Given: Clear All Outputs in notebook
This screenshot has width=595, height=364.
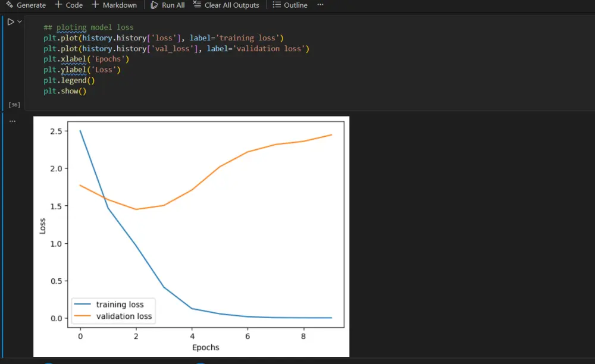Looking at the screenshot, I should (226, 5).
